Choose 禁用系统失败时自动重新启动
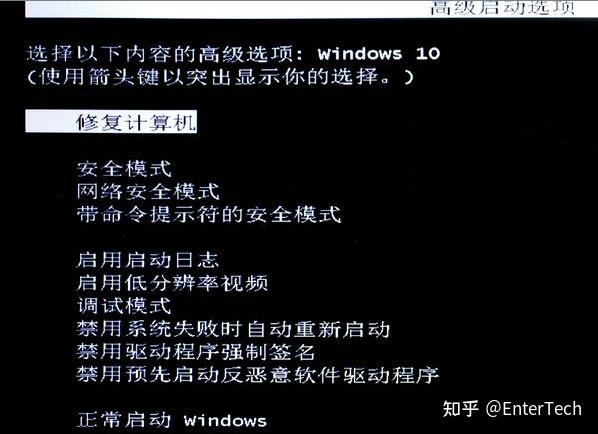Screen dimensions: 598x434 pos(233,329)
